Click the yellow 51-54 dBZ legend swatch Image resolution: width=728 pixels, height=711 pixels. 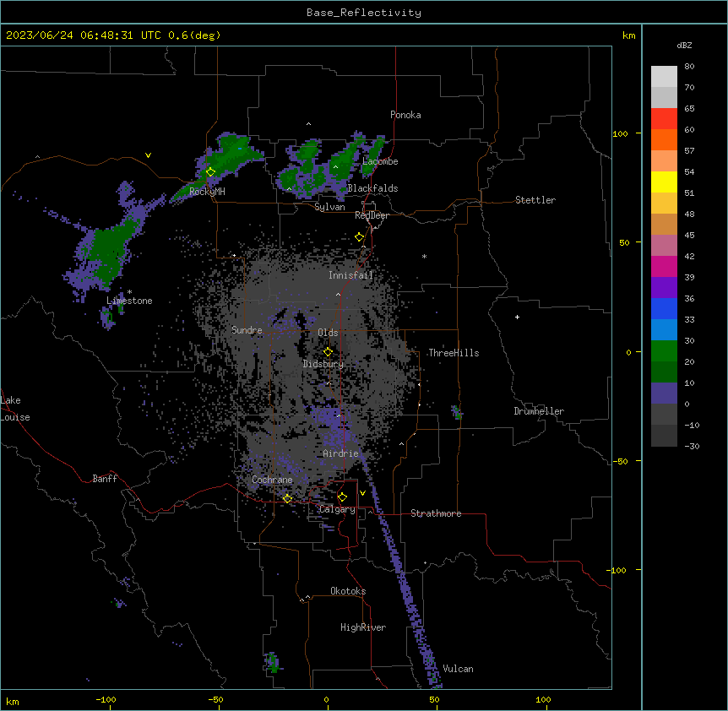664,182
